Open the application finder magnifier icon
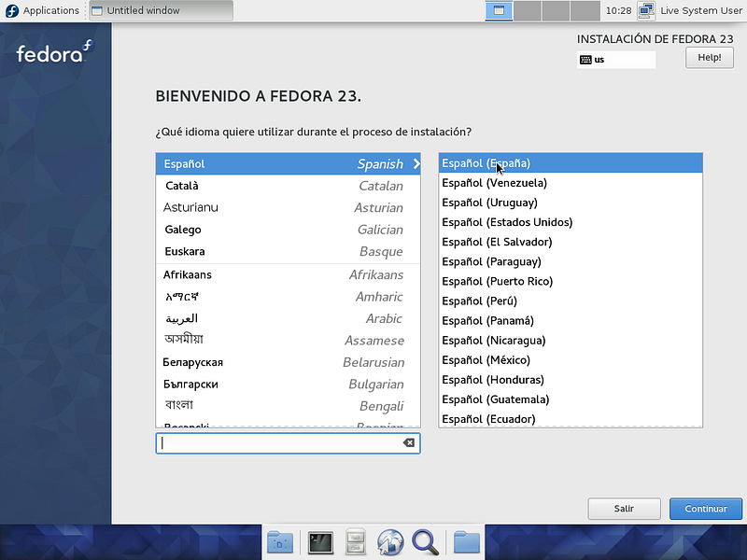747x560 pixels. 425,542
